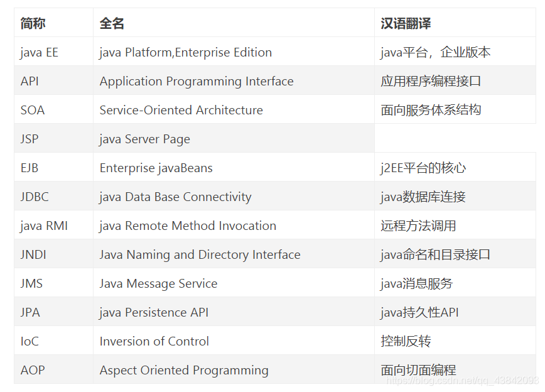Image resolution: width=545 pixels, height=392 pixels.
Task: Select the SOA abbreviation cell
Action: coord(53,109)
